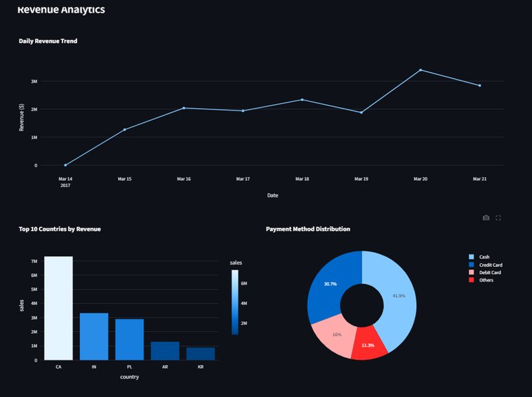
Task: Click the Mar 20 peak data point
Action: [420, 70]
